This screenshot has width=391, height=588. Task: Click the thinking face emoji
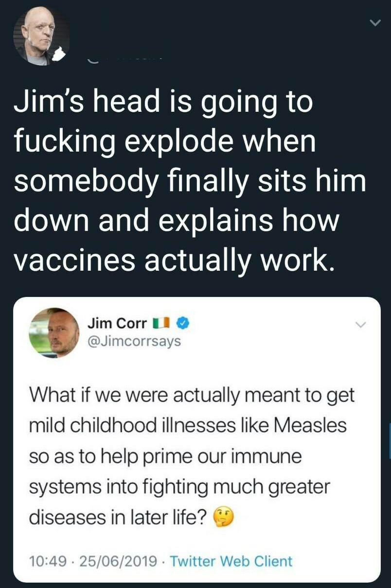[x=223, y=518]
